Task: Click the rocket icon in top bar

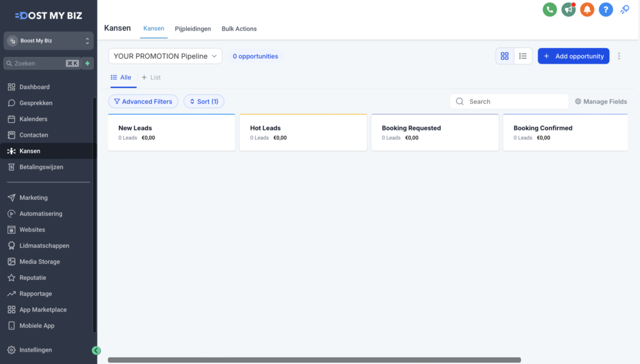Action: coord(624,9)
